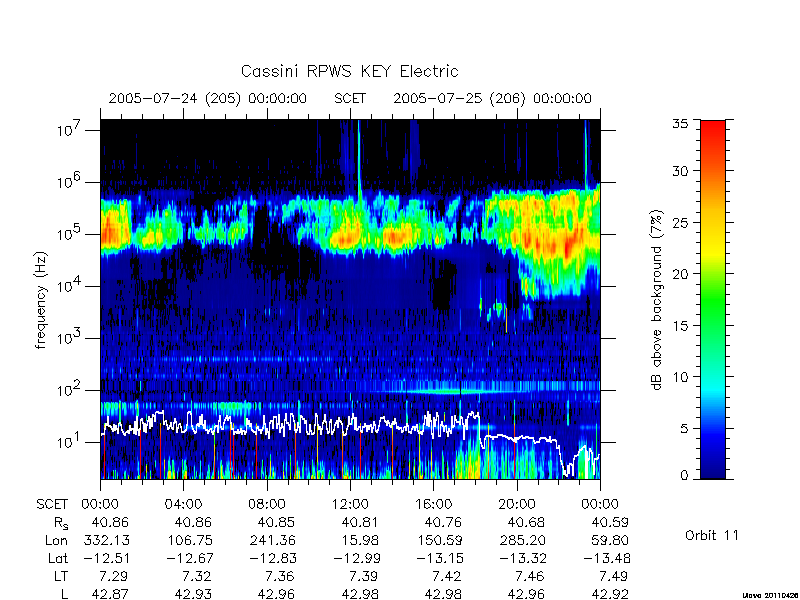Click the 16:00 SCET time tick label
Image resolution: width=800 pixels, height=600 pixels.
pos(434,505)
